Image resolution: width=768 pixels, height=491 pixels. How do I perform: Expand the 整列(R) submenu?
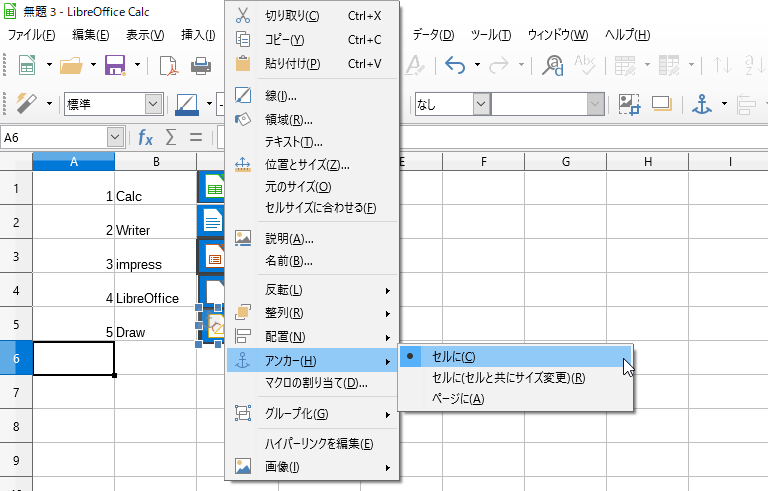pyautogui.click(x=312, y=313)
